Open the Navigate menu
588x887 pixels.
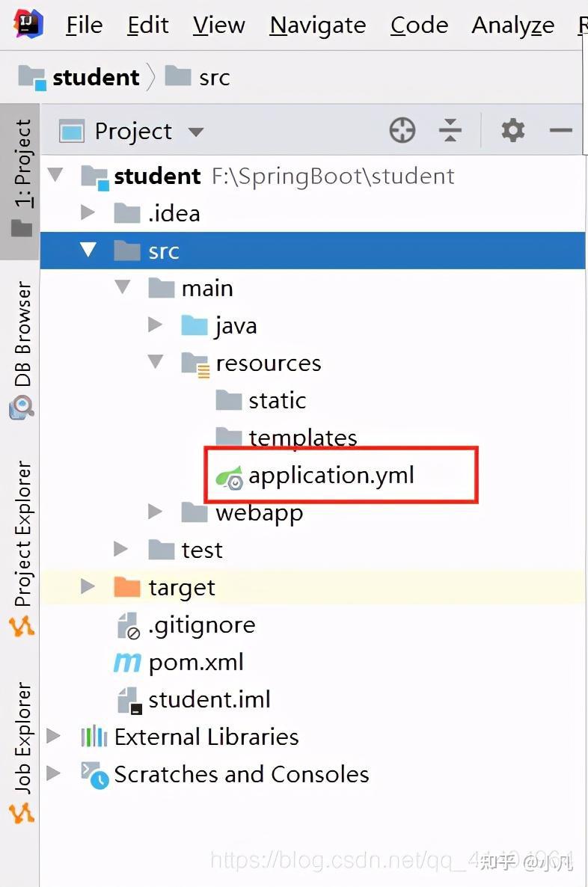[317, 25]
